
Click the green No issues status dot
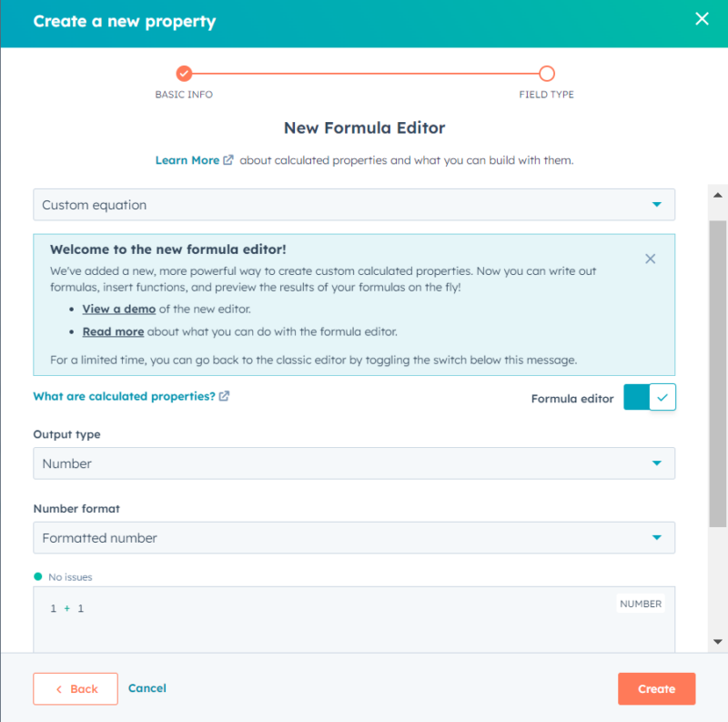(38, 576)
